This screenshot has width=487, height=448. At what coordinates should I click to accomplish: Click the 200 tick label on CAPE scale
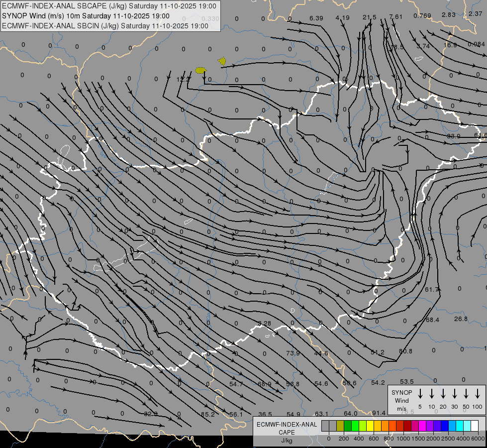coord(344,439)
